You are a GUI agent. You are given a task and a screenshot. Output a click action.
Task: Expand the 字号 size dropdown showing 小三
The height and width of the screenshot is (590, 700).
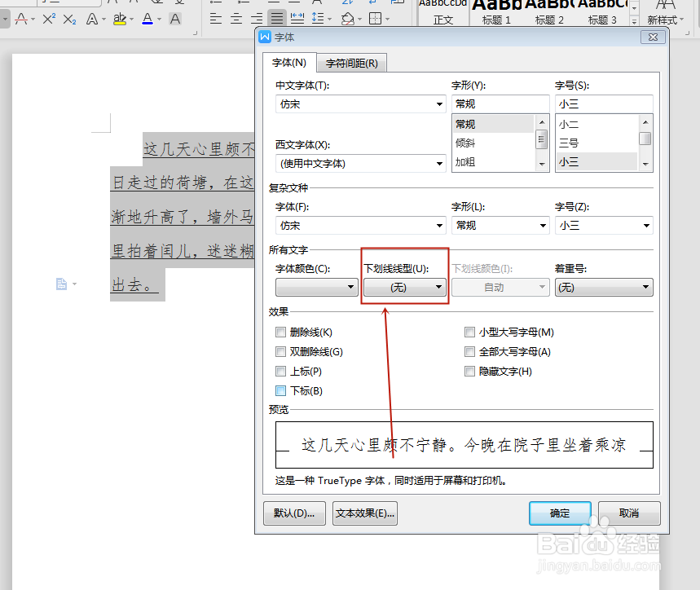(x=604, y=103)
